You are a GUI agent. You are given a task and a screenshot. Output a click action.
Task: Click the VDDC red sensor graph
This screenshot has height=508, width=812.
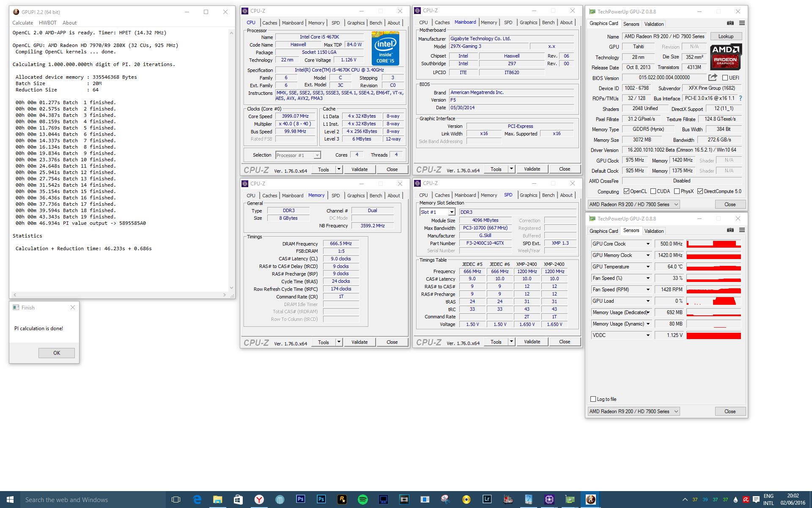point(713,335)
